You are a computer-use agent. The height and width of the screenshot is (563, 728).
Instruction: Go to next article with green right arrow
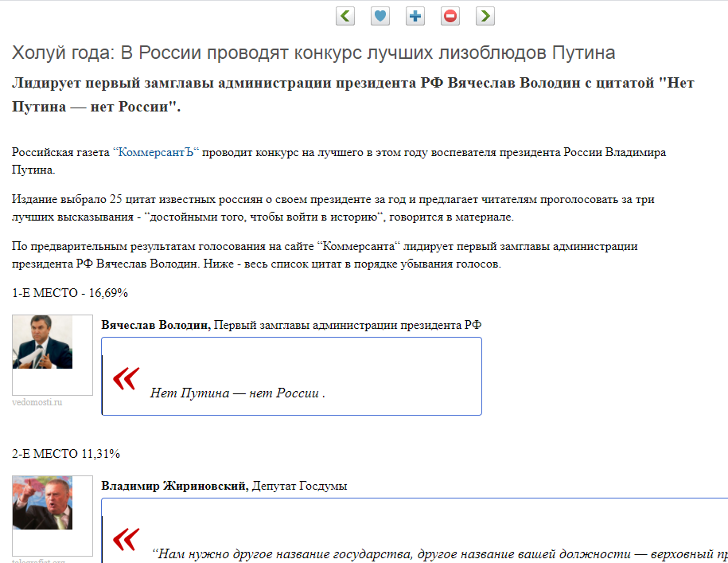pos(485,15)
